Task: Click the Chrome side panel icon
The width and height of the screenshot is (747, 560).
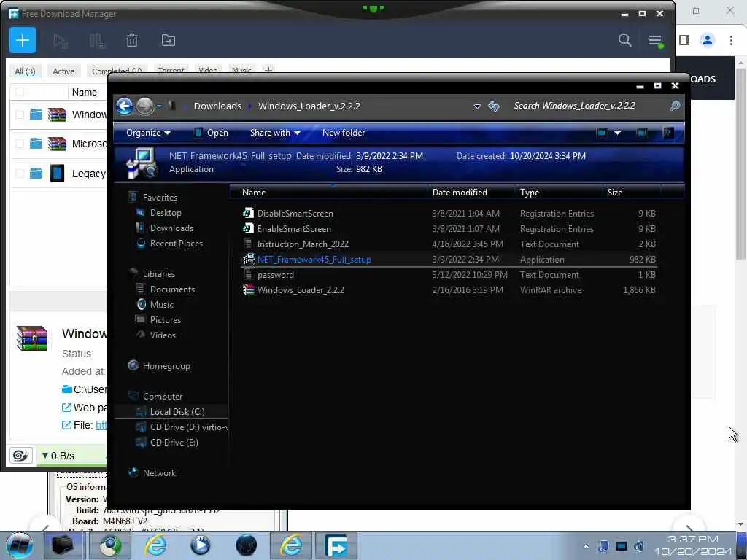Action: coord(684,41)
